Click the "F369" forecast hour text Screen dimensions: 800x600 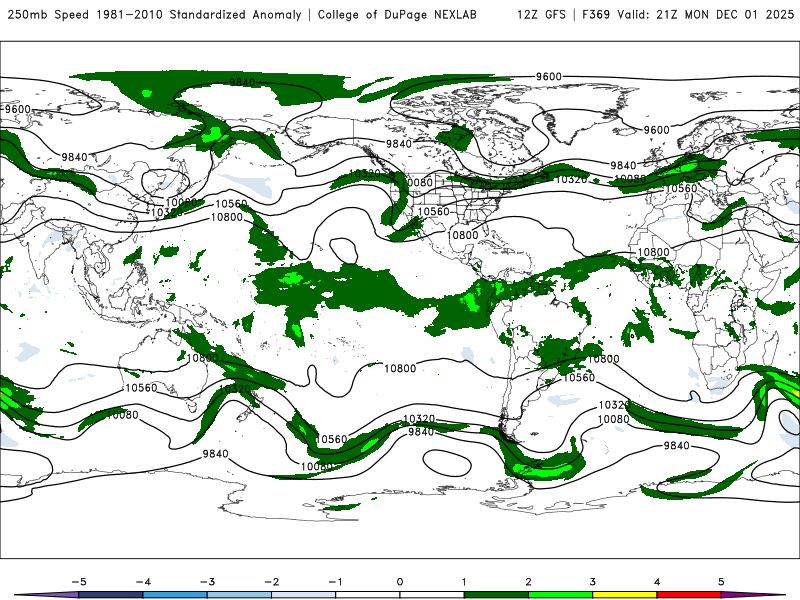[x=596, y=14]
